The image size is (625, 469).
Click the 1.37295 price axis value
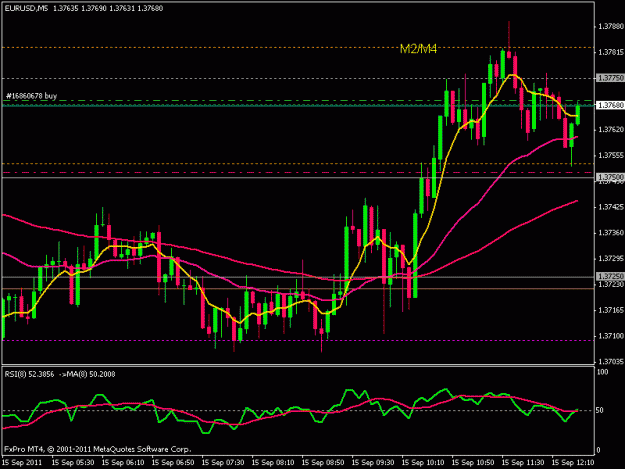[x=611, y=259]
